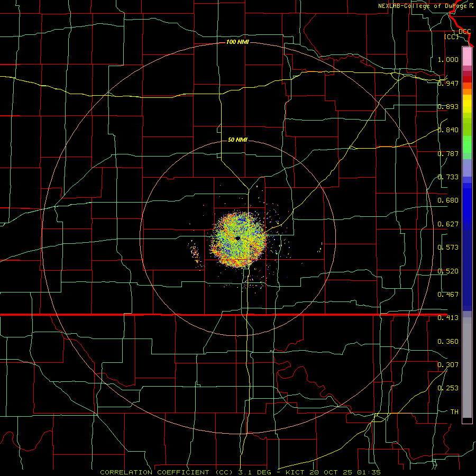Click the small echo cluster west of the radar
Screen dimensions: 476x476
pyautogui.click(x=195, y=253)
